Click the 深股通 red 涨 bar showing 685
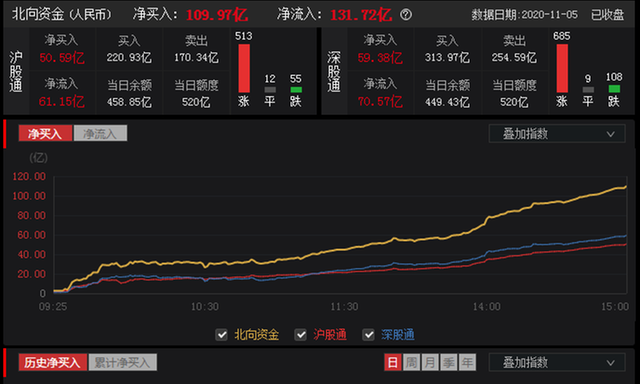The width and height of the screenshot is (640, 384). 562,68
